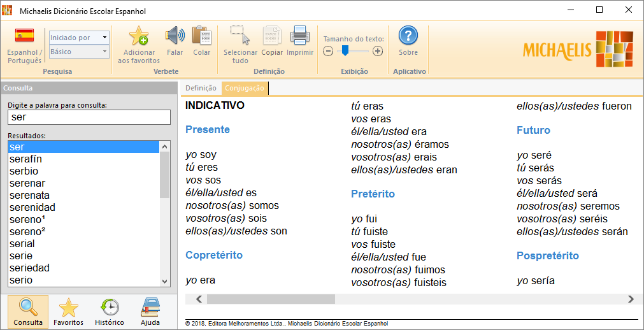Click the 'Copretérito' tense heading
This screenshot has width=644, height=330.
tap(214, 255)
